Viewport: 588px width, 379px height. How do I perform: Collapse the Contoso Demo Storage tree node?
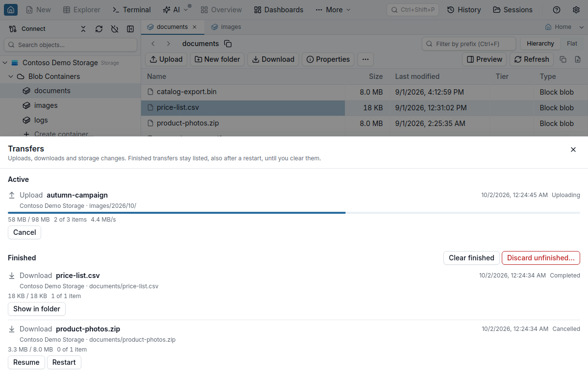5,63
